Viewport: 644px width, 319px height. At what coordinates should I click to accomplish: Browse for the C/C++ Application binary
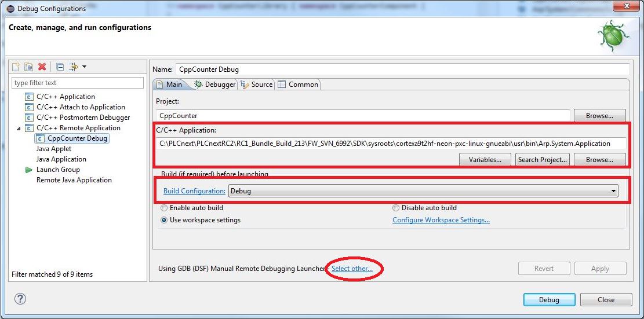[599, 160]
